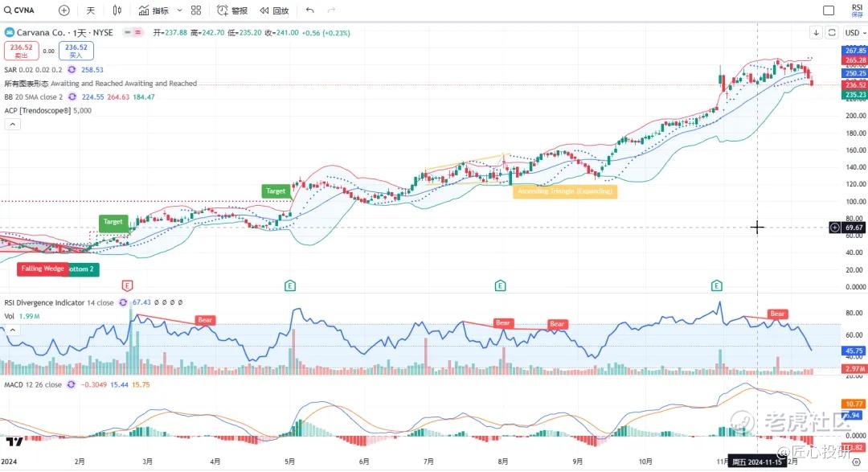Viewport: 868px width, 472px height.
Task: Redo the last undone action
Action: (331, 10)
